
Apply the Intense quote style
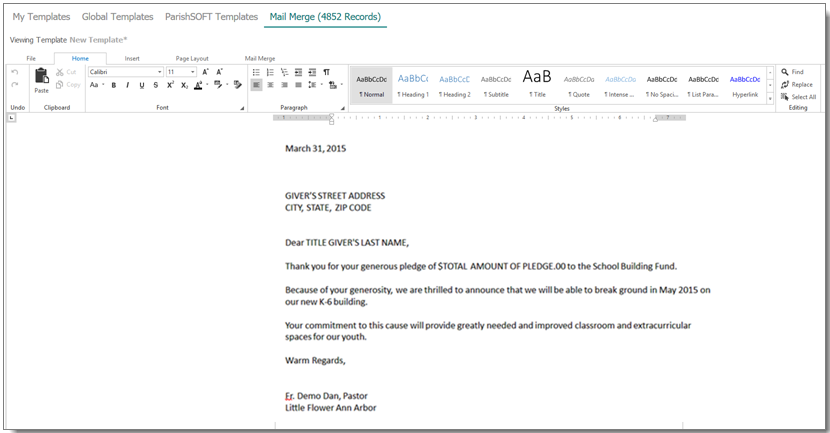[x=620, y=85]
